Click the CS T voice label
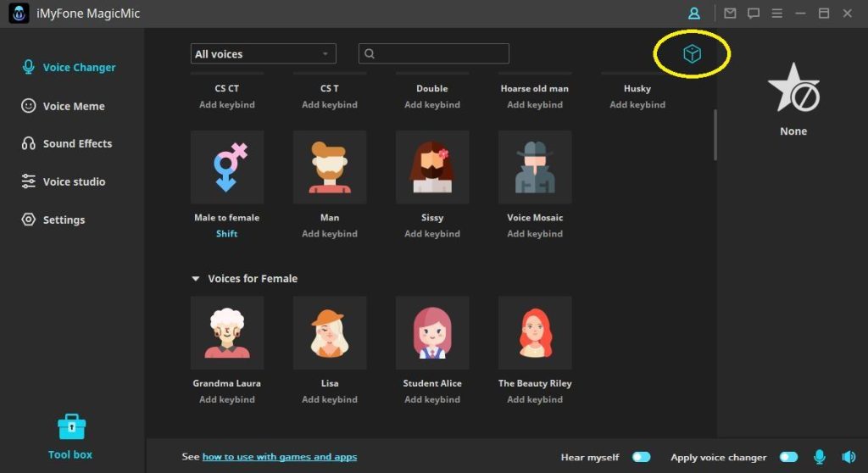 pyautogui.click(x=330, y=89)
